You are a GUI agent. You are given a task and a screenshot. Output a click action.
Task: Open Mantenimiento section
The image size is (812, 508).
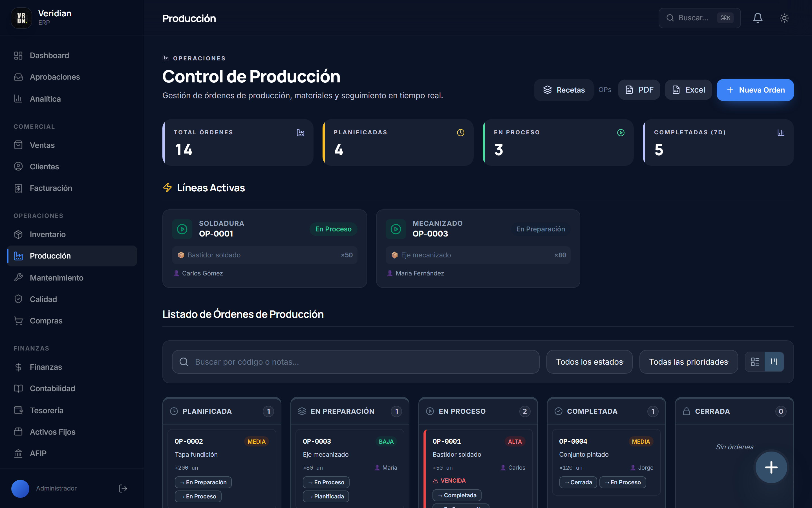pos(72,277)
